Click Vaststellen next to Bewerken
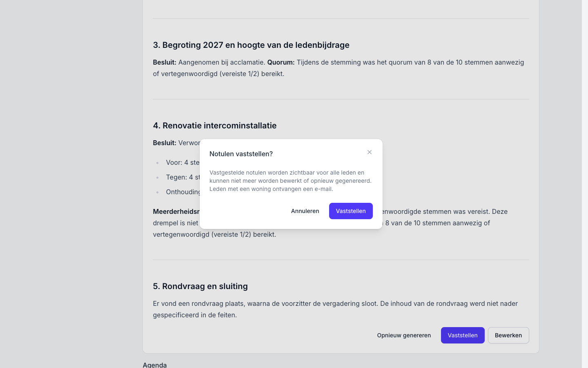 [463, 335]
